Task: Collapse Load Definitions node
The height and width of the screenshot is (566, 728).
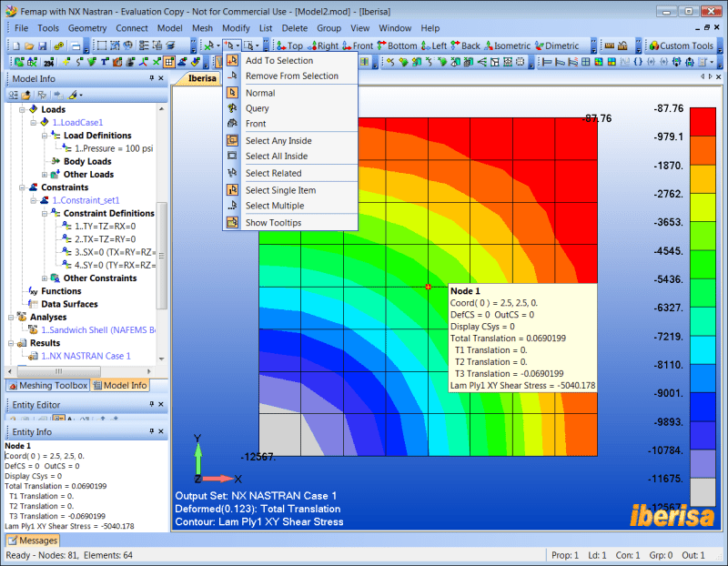Action: point(45,136)
